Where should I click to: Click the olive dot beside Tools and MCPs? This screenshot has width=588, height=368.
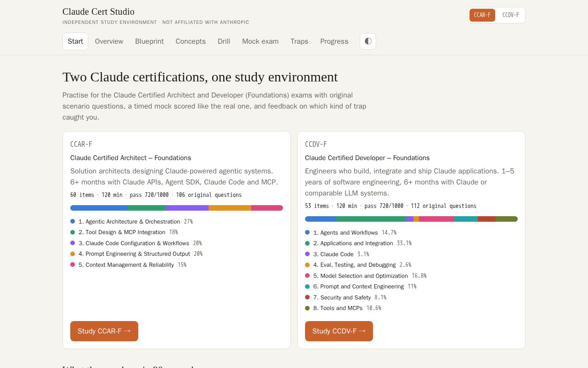(x=307, y=308)
